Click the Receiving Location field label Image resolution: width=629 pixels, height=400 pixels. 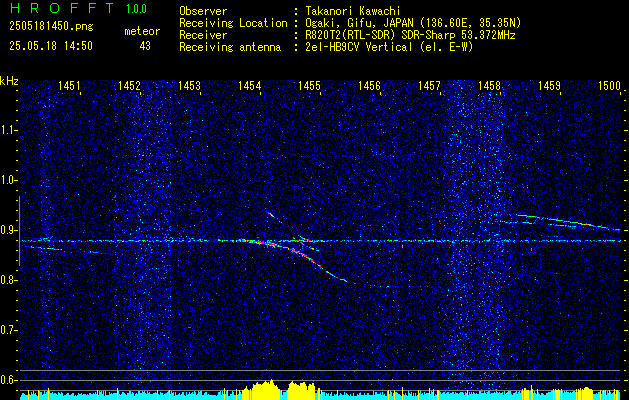tap(233, 23)
